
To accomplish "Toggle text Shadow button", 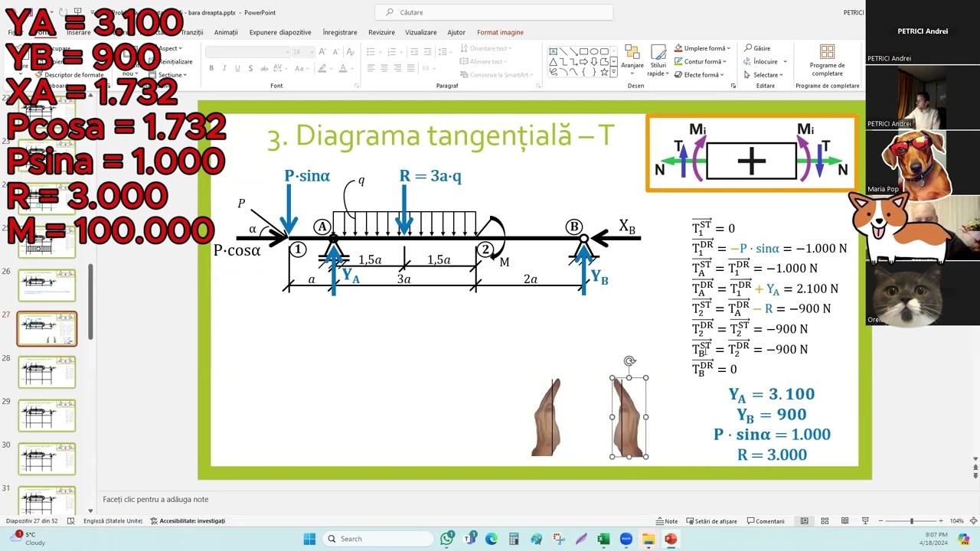I will [250, 68].
